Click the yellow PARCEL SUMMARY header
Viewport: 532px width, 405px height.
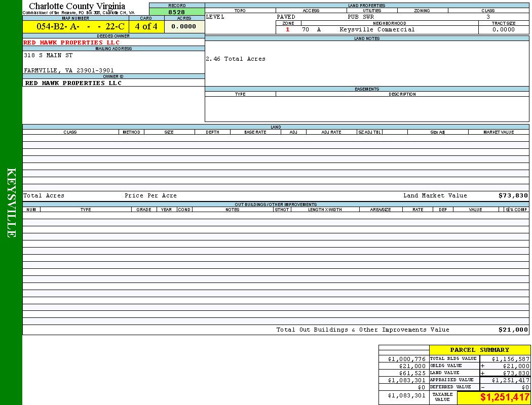click(x=479, y=350)
